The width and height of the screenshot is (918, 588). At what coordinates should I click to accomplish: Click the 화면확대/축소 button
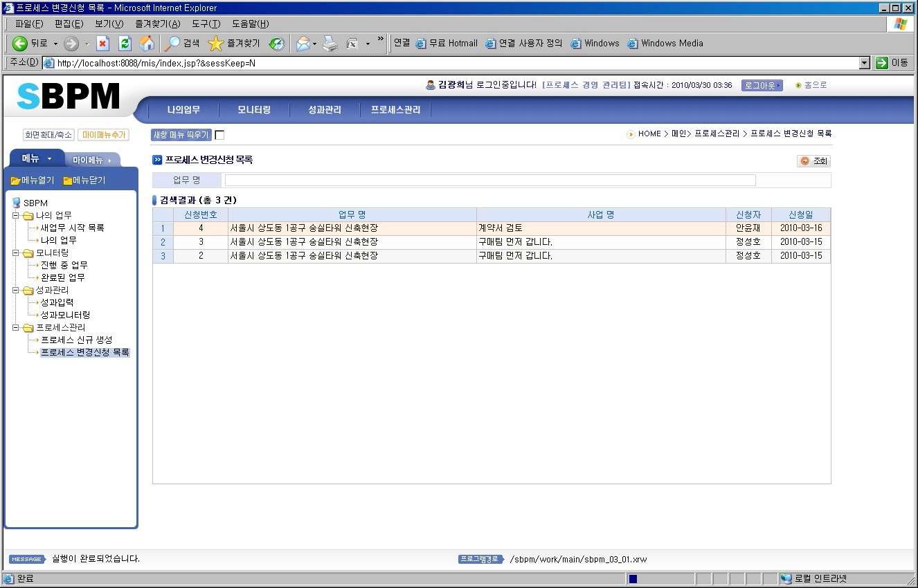click(x=48, y=135)
